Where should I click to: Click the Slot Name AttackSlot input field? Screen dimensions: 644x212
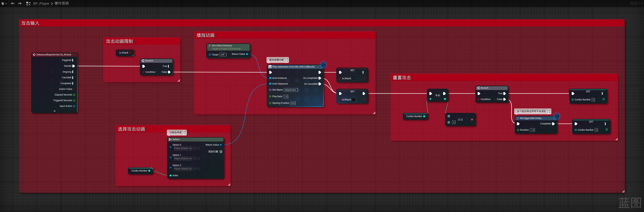coord(291,90)
